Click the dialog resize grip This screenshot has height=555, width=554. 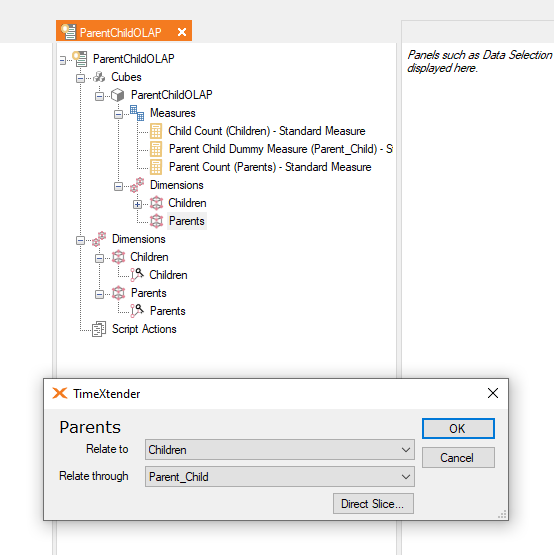coord(502,514)
